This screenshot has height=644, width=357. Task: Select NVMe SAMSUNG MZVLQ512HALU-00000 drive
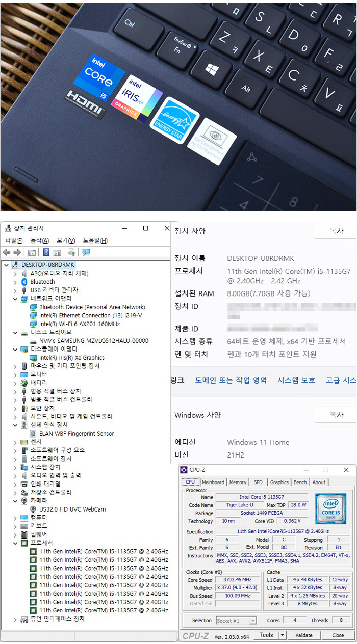click(x=94, y=341)
